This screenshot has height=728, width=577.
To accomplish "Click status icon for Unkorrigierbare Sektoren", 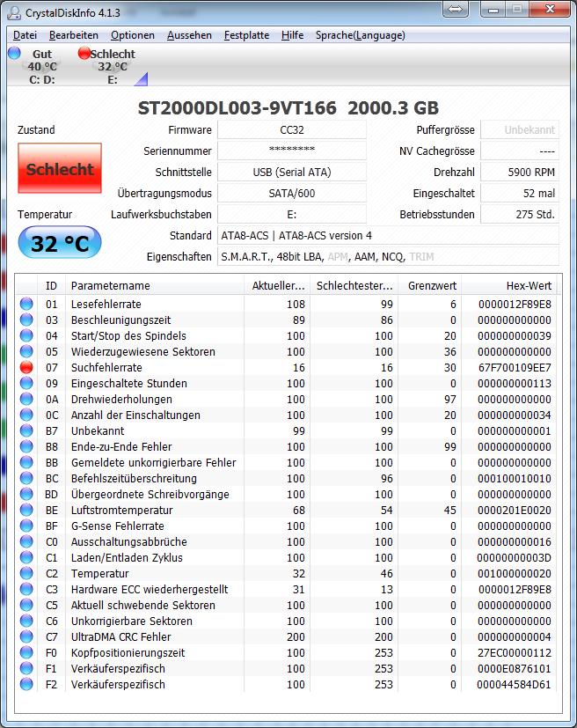I will tap(26, 621).
